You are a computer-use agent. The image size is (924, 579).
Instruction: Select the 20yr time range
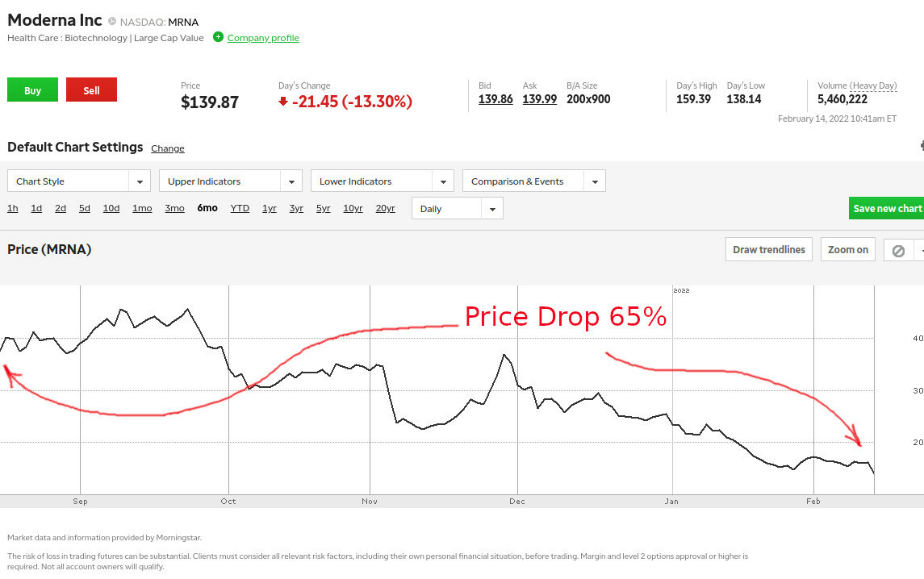[x=386, y=208]
